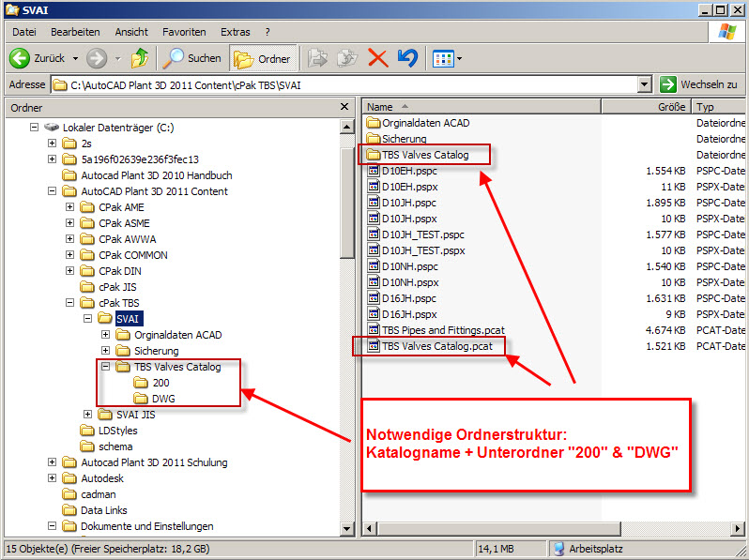Click the address path input field
The image size is (749, 560).
point(344,85)
